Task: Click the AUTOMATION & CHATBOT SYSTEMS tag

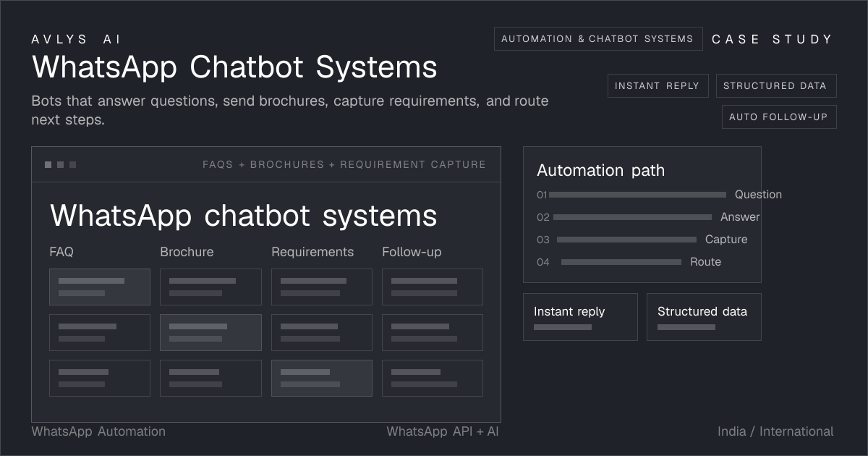Action: tap(598, 39)
